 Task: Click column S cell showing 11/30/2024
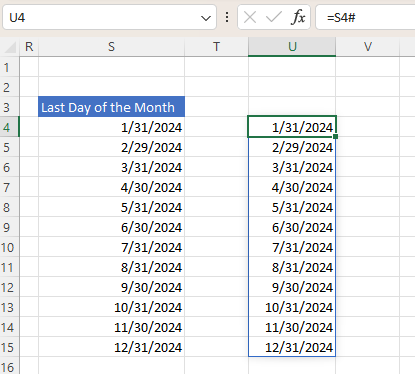[x=111, y=327]
